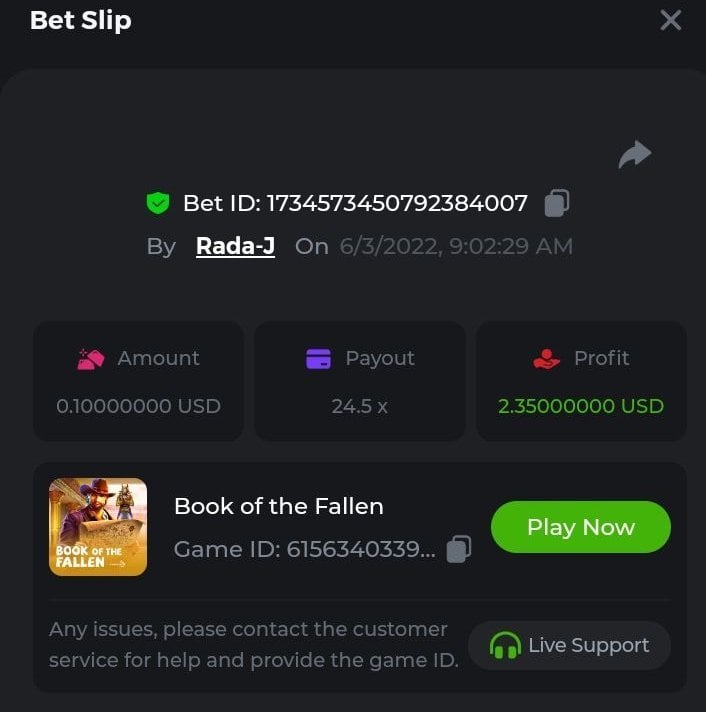The image size is (706, 712).
Task: Click the bet date and time text
Action: (456, 246)
